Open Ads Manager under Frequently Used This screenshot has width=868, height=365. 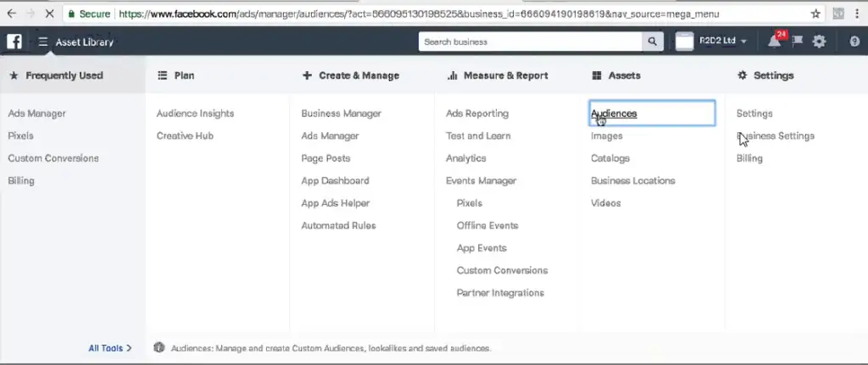coord(36,113)
